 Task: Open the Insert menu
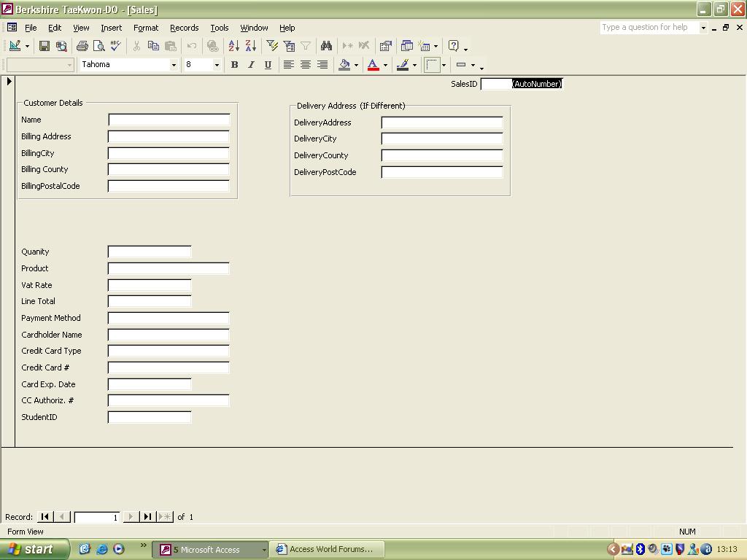pyautogui.click(x=111, y=28)
